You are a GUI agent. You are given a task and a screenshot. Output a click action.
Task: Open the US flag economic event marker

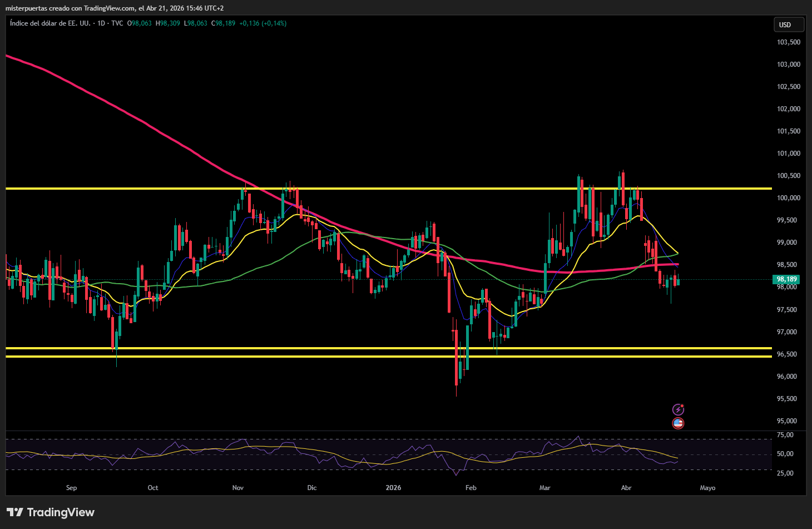[x=678, y=423]
